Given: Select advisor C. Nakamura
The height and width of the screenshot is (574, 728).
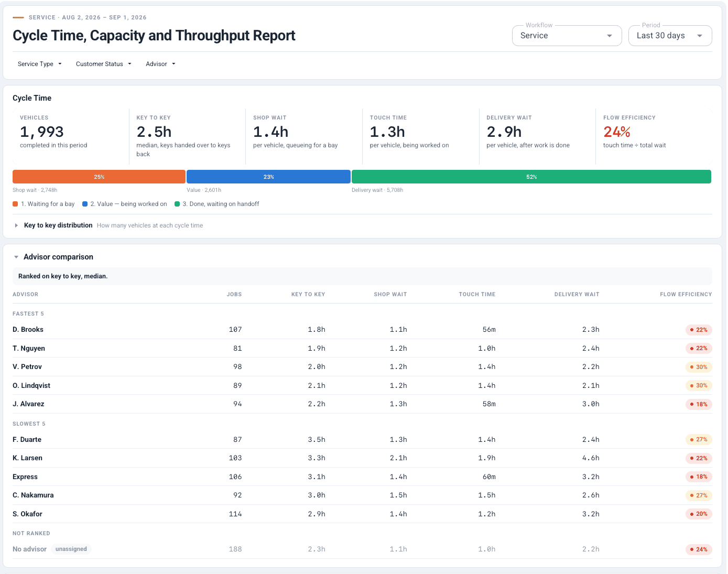Looking at the screenshot, I should point(33,495).
